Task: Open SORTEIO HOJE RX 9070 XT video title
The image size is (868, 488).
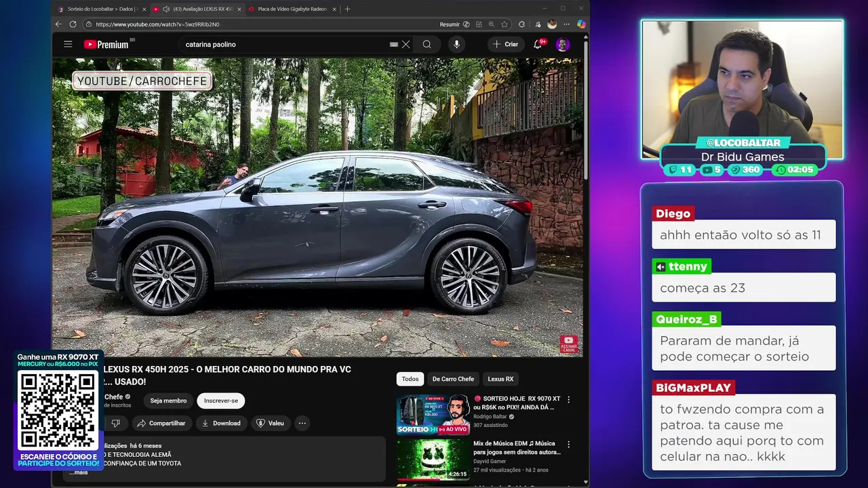Action: [x=518, y=403]
